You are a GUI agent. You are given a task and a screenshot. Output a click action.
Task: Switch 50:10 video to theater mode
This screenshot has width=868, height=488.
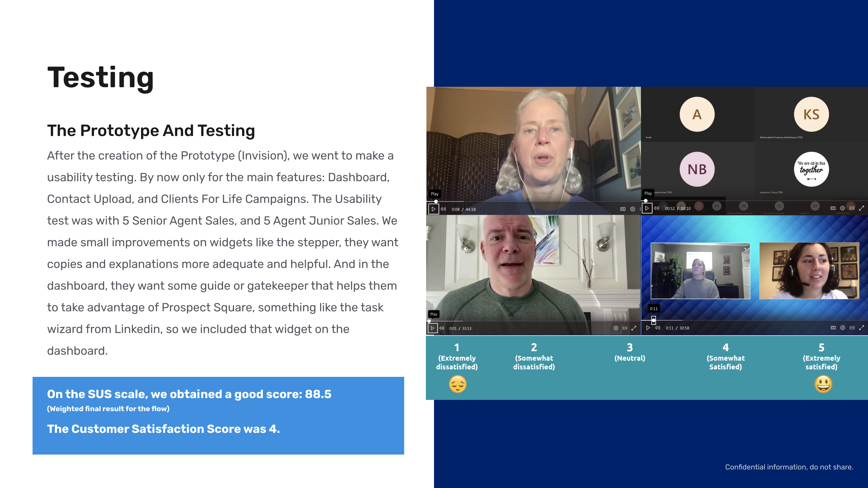(852, 208)
